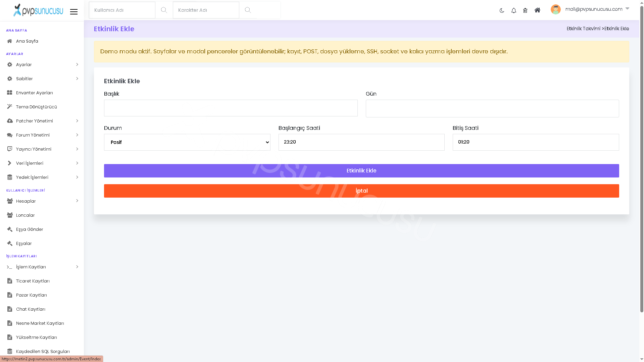Image resolution: width=644 pixels, height=362 pixels.
Task: Click the Başlangıç Saati time field
Action: tap(361, 142)
